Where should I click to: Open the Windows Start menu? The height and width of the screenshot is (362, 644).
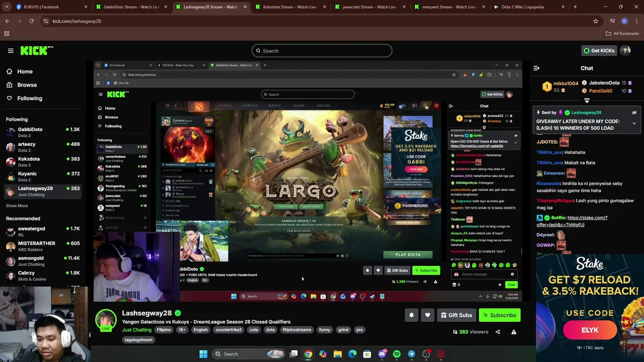pos(203,354)
